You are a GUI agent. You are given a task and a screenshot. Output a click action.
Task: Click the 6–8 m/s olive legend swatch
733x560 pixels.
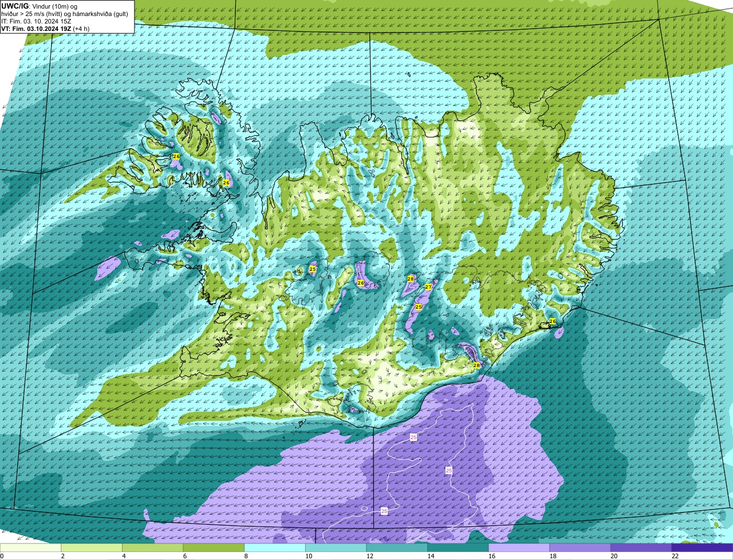click(214, 547)
